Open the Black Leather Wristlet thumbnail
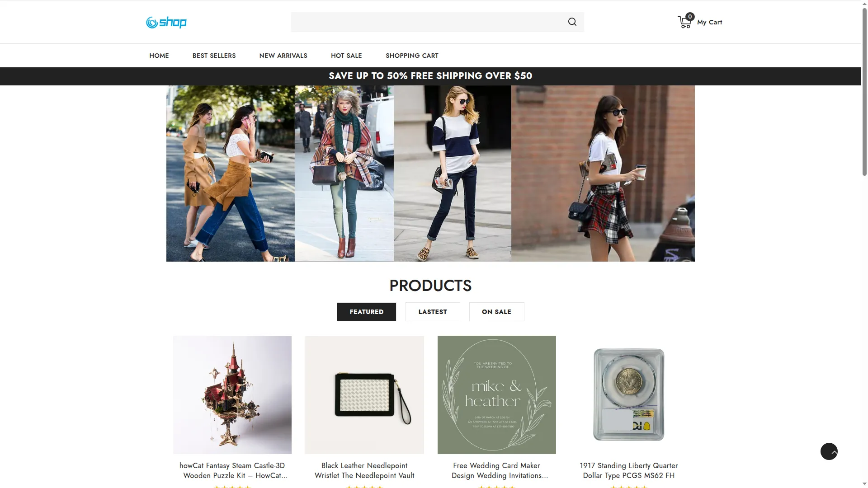The height and width of the screenshot is (488, 868). pyautogui.click(x=364, y=394)
